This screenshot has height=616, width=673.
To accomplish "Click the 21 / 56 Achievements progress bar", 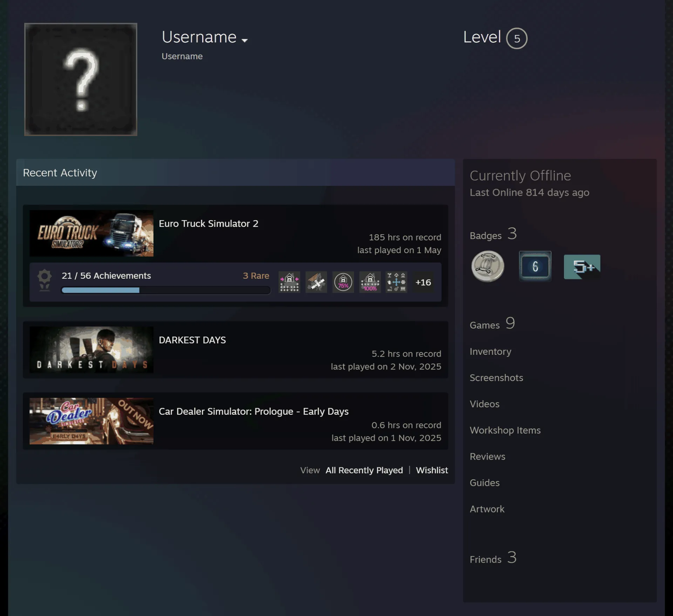I will [x=165, y=290].
